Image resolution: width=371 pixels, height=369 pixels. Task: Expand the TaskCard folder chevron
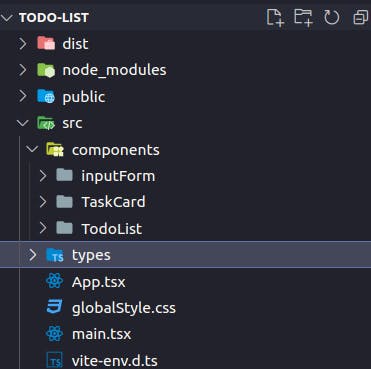click(x=43, y=202)
